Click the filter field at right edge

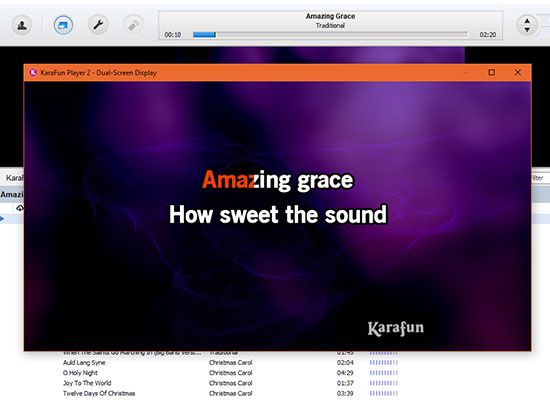[x=541, y=178]
